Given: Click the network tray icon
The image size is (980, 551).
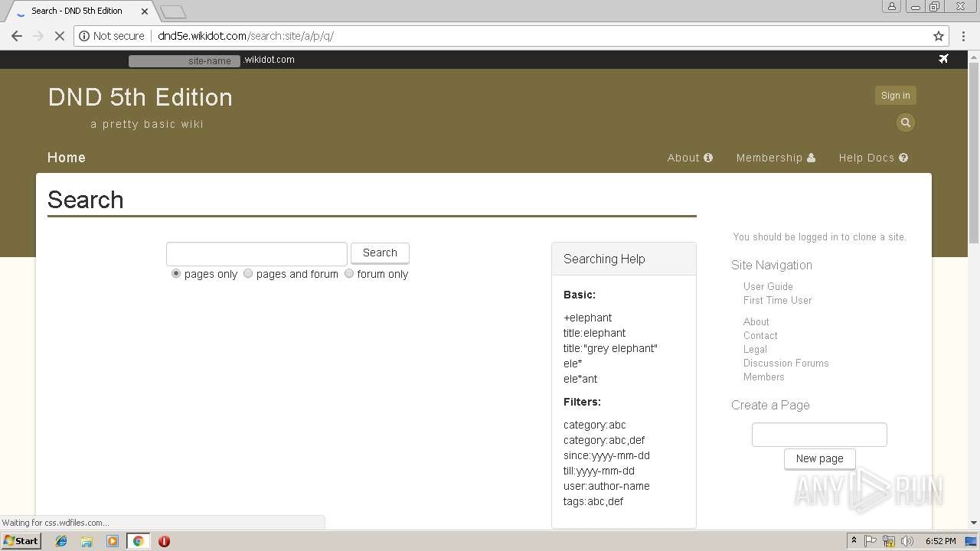Looking at the screenshot, I should pos(889,541).
